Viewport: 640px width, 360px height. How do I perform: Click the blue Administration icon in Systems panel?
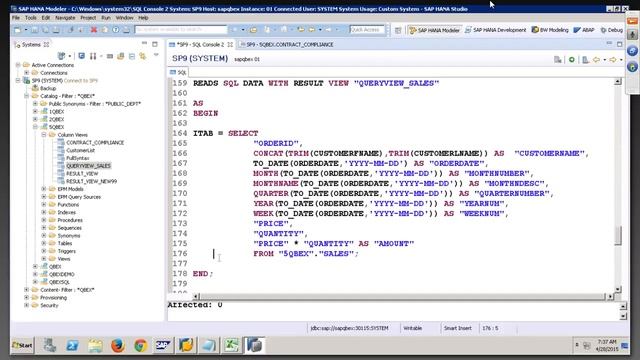point(82,56)
